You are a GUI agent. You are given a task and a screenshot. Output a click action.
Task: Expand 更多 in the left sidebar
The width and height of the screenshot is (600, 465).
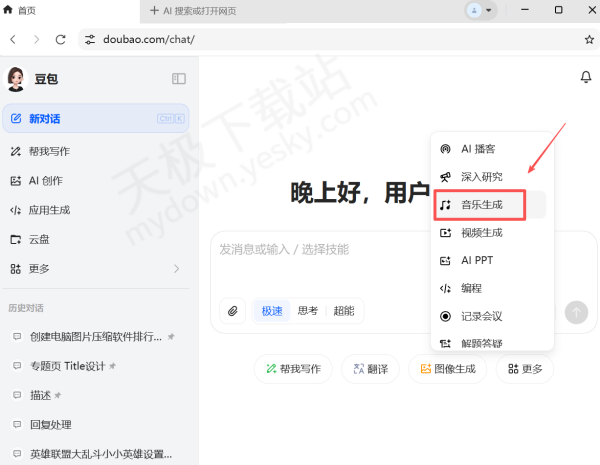95,268
